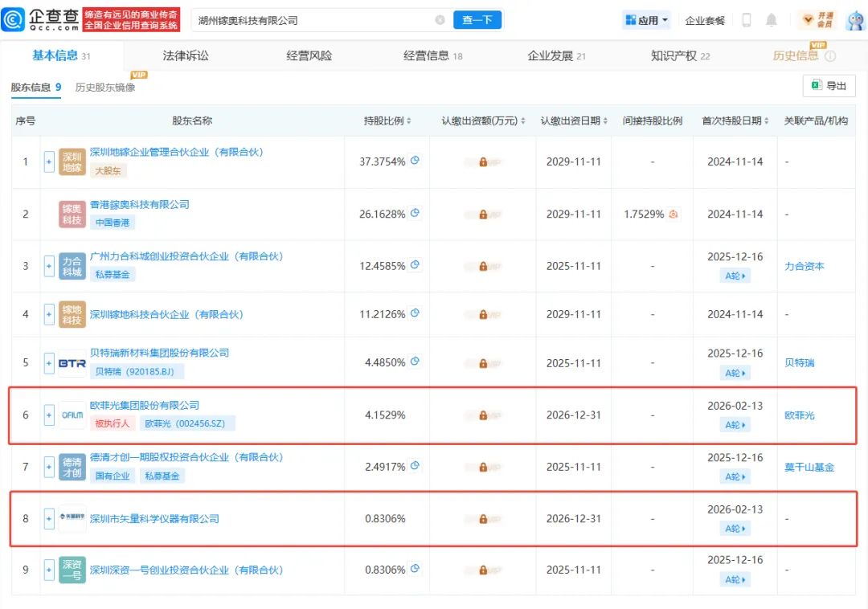Open shareholding chart icon for 37.3754%
This screenshot has width=868, height=609.
[x=415, y=161]
